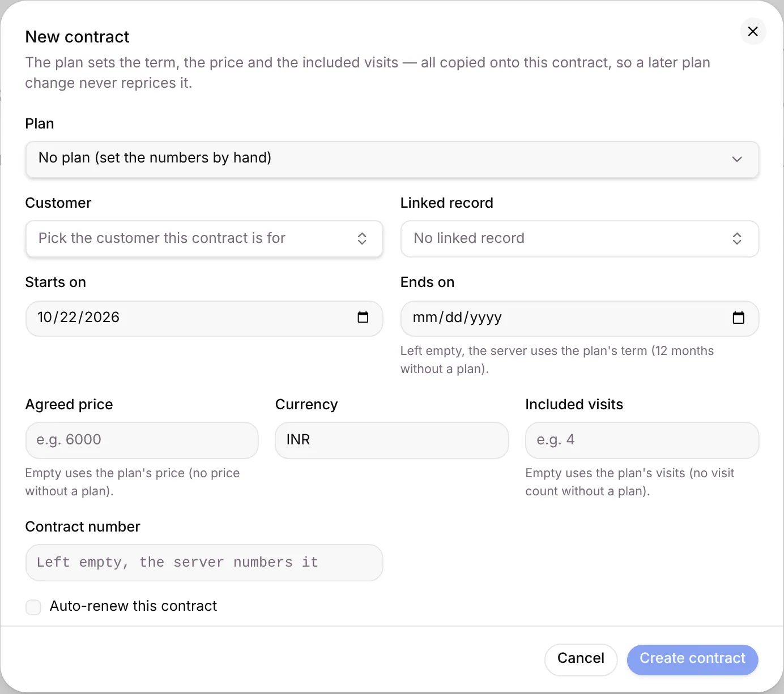Click the Starts on date value
This screenshot has height=694, width=784.
click(79, 318)
